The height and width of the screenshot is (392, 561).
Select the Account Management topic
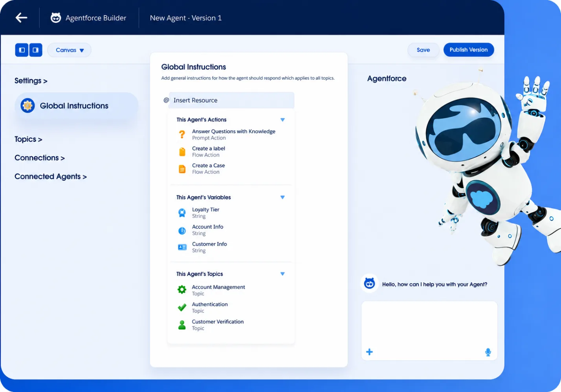(218, 290)
